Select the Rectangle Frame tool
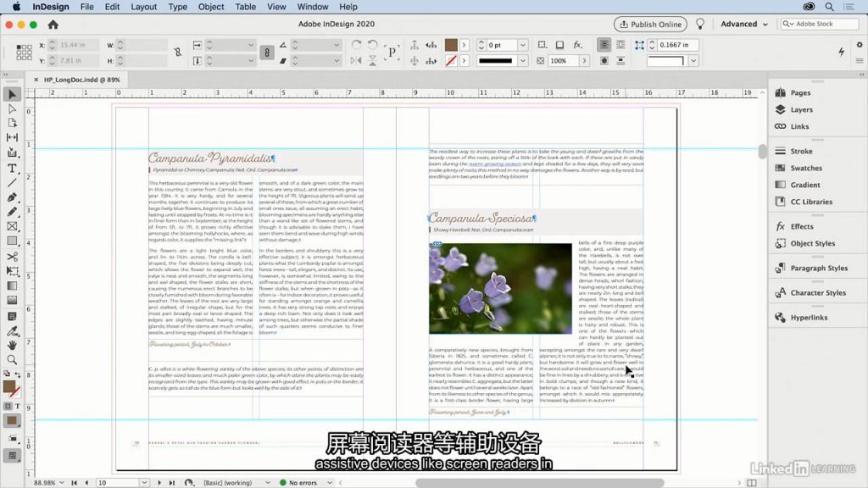The image size is (868, 488). tap(12, 226)
